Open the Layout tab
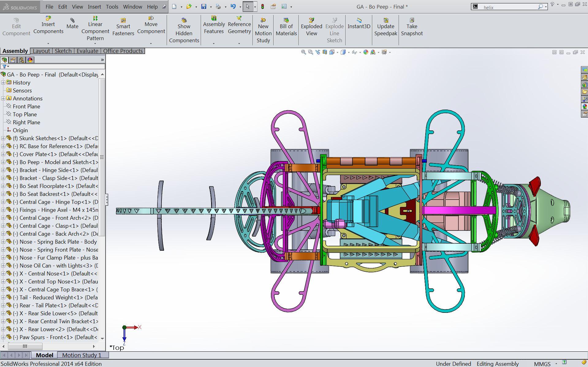This screenshot has width=588, height=367. click(x=41, y=51)
